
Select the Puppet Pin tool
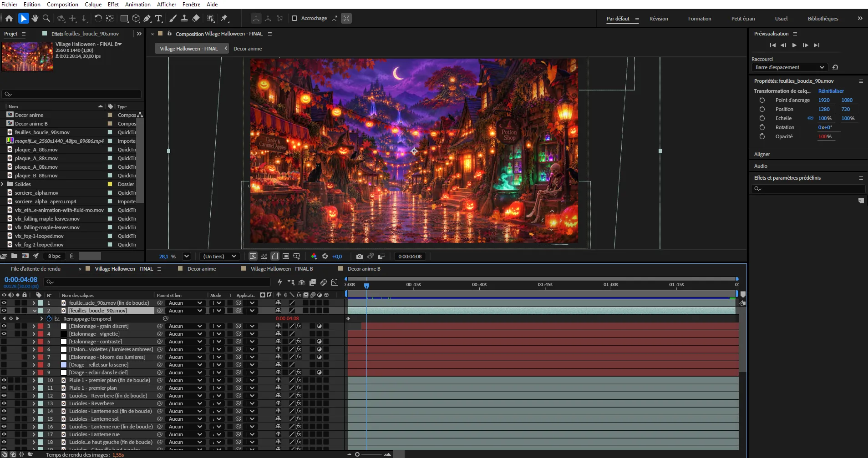pyautogui.click(x=224, y=18)
